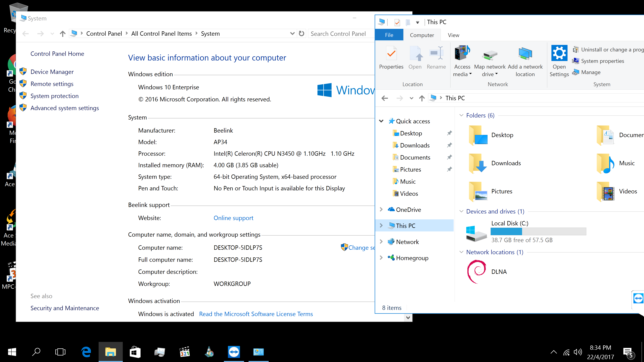
Task: Go back in This PC window
Action: coord(385,98)
